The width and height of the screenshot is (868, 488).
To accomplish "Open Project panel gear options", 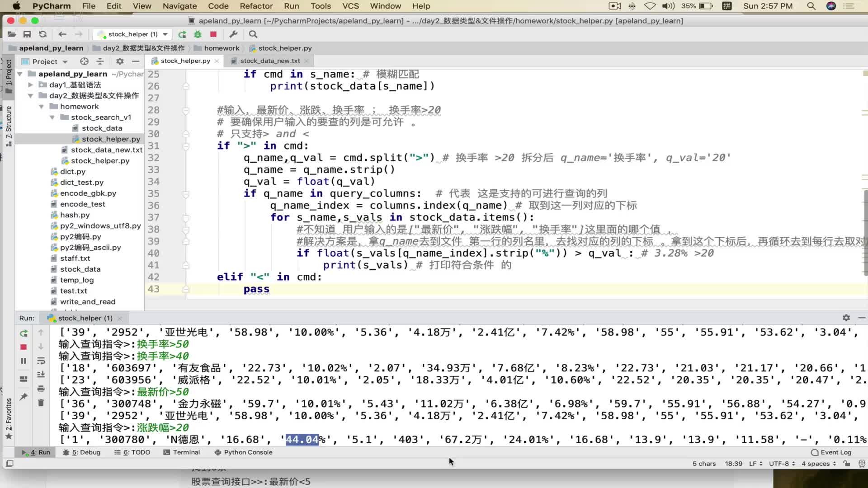I will coord(120,61).
